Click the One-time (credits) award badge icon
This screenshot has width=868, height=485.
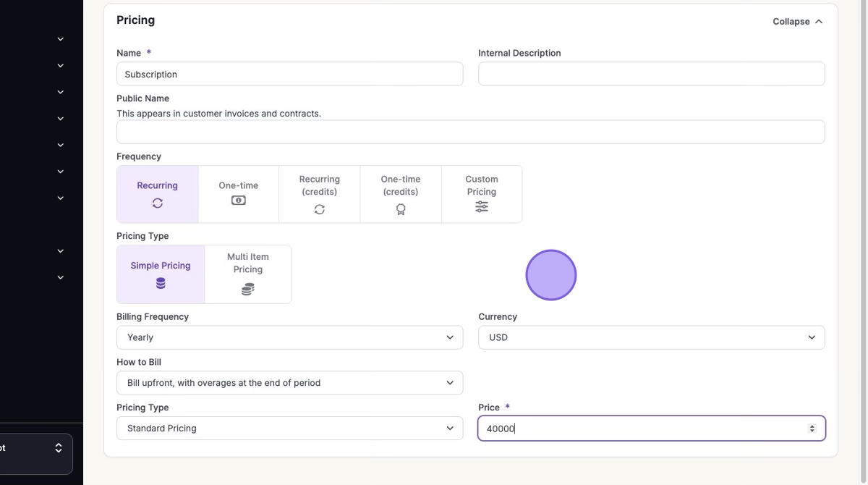pos(401,209)
